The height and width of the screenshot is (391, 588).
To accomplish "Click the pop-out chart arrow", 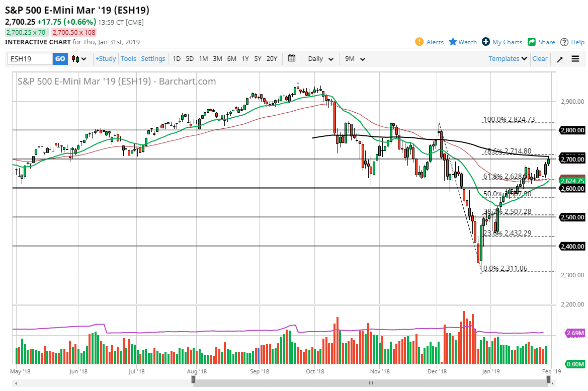I will (560, 58).
